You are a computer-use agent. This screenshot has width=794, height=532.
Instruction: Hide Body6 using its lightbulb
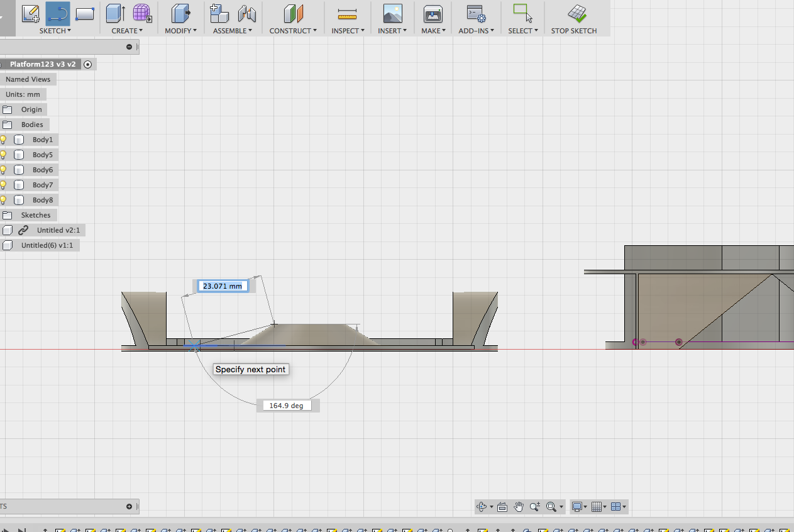pos(3,170)
